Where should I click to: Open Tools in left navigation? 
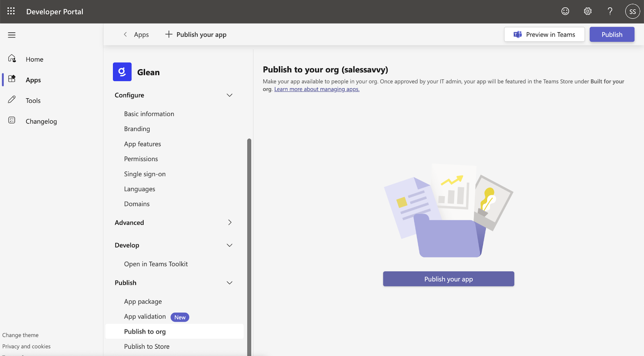tap(33, 101)
